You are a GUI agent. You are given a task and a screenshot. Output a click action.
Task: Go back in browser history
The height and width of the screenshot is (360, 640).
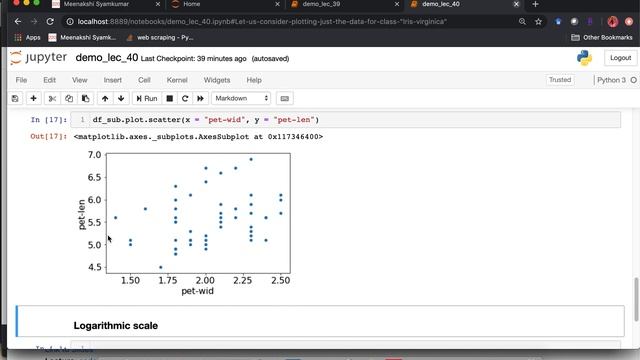tap(18, 22)
